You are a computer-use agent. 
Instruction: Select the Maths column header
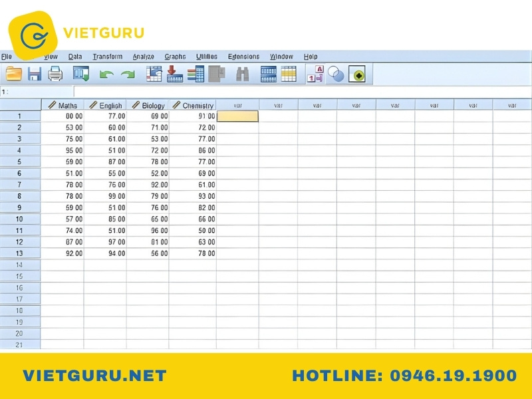click(x=63, y=105)
